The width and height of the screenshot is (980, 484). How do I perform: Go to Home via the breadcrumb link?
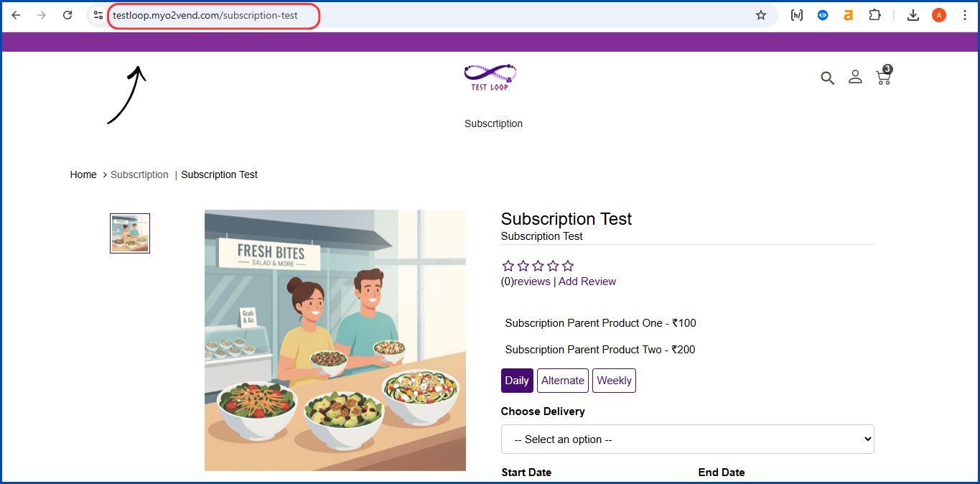(83, 174)
